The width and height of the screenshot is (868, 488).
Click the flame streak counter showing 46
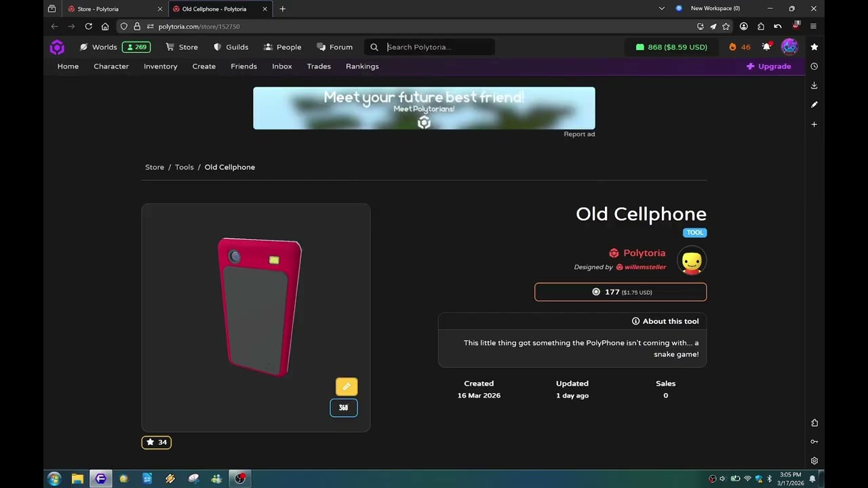[740, 47]
